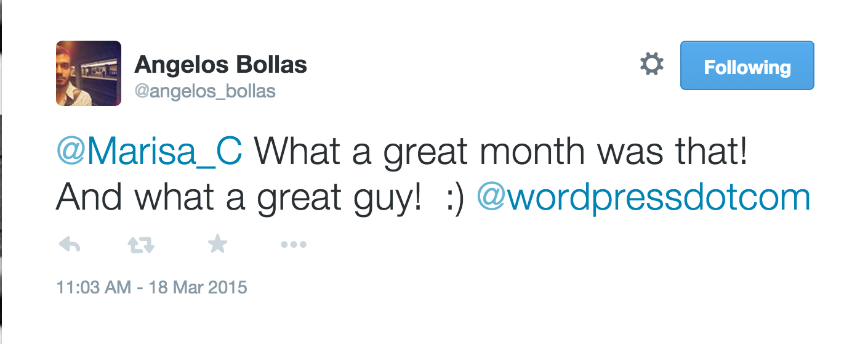Retweet this tweet using the retweet icon
This screenshot has height=344, width=868.
pyautogui.click(x=140, y=245)
